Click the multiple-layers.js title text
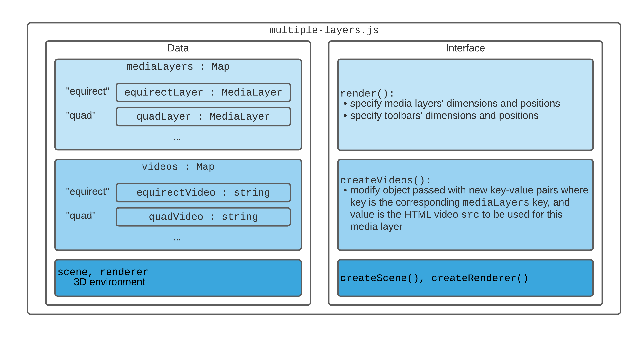Viewport: 644px width, 339px height. tap(324, 30)
